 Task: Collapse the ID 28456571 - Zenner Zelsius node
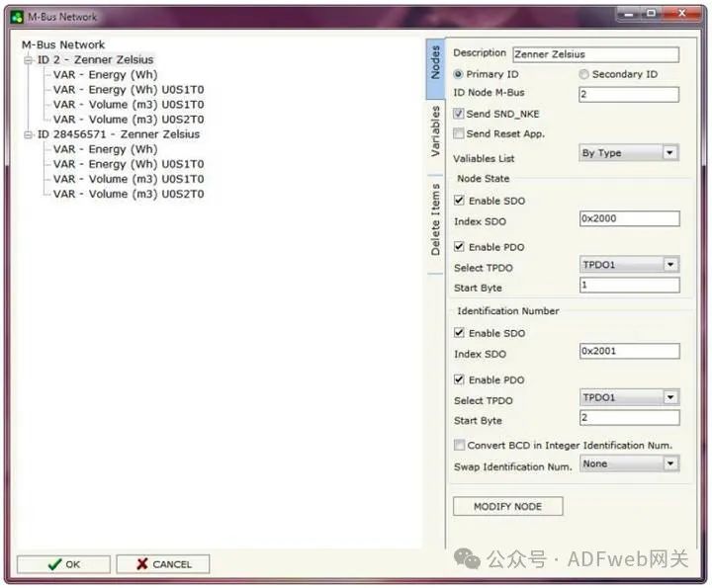coord(29,134)
